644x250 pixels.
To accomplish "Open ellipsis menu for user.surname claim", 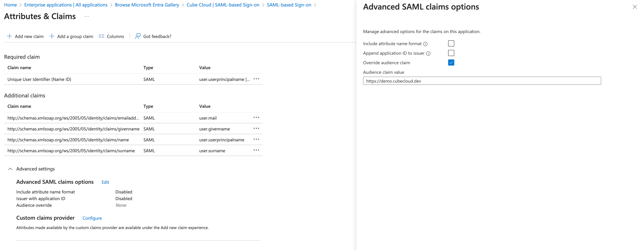I will (x=256, y=150).
